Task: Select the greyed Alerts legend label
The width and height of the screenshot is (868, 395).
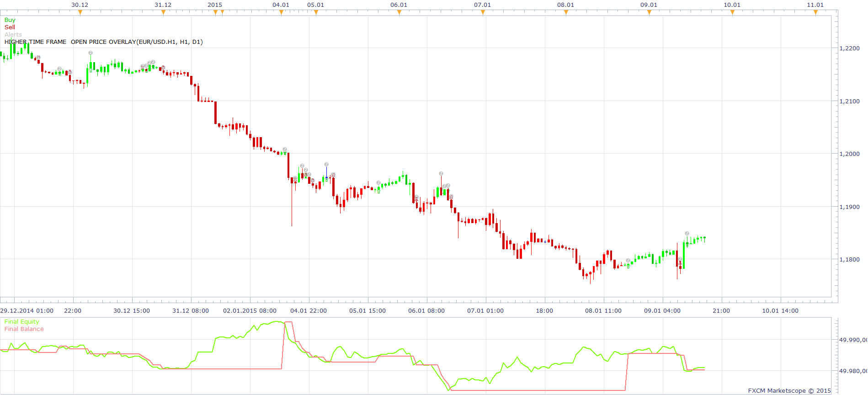Action: (x=13, y=35)
